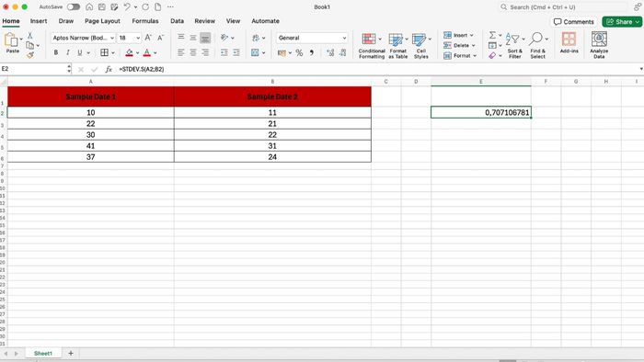Click the Undo arrow

(127, 7)
